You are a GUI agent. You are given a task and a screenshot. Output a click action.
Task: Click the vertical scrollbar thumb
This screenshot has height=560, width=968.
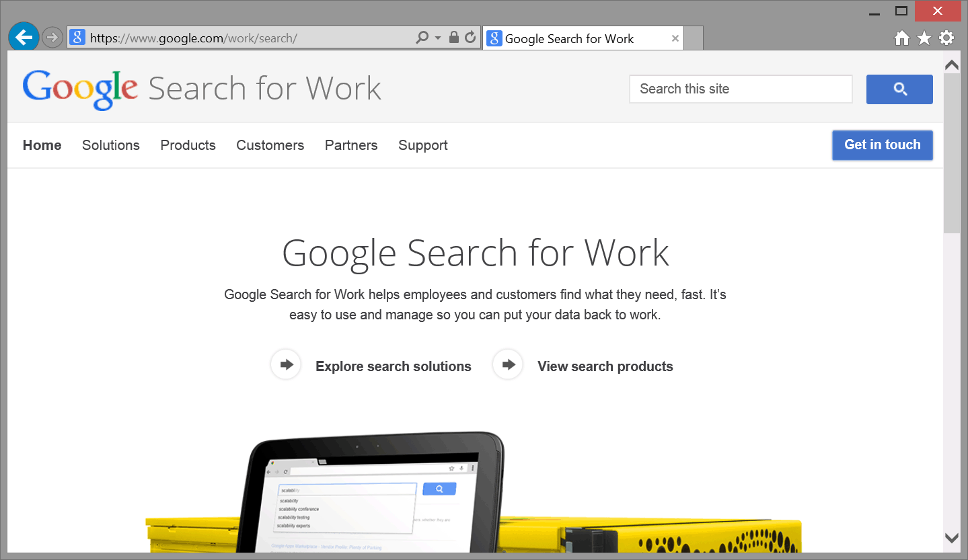click(952, 153)
